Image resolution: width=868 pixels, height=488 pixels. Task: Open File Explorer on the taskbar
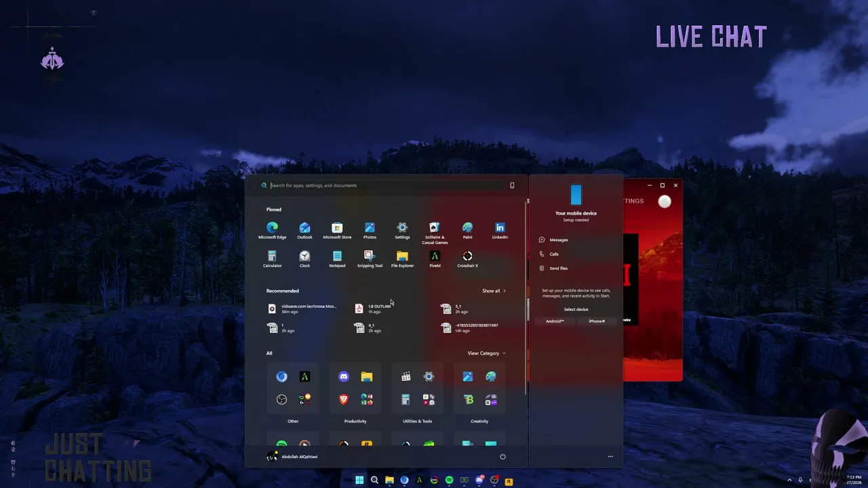(389, 481)
